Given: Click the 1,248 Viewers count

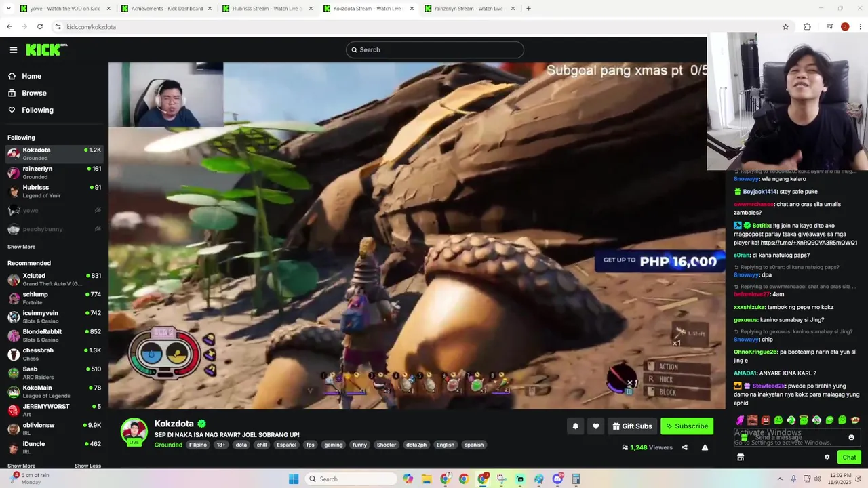Looking at the screenshot, I should coord(647,447).
